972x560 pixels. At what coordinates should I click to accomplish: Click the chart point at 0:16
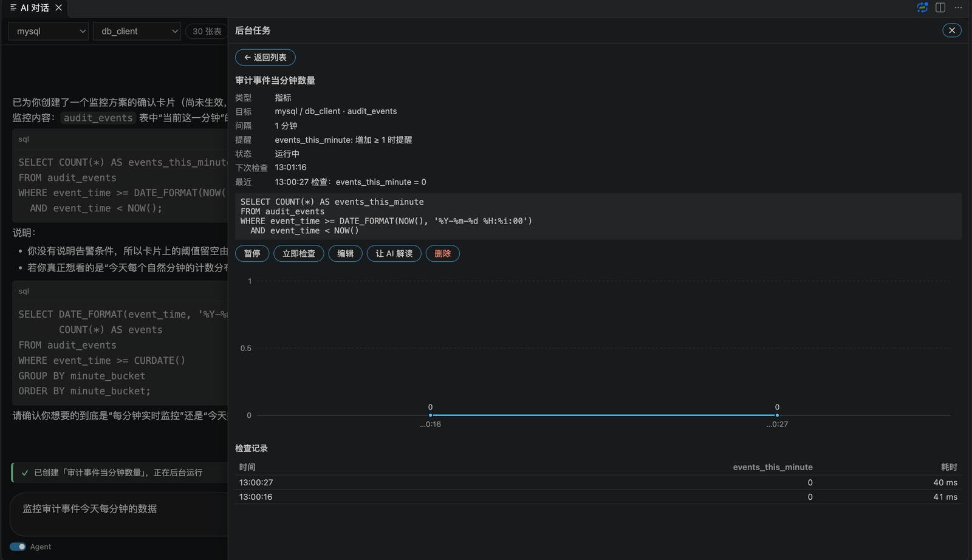pos(430,415)
